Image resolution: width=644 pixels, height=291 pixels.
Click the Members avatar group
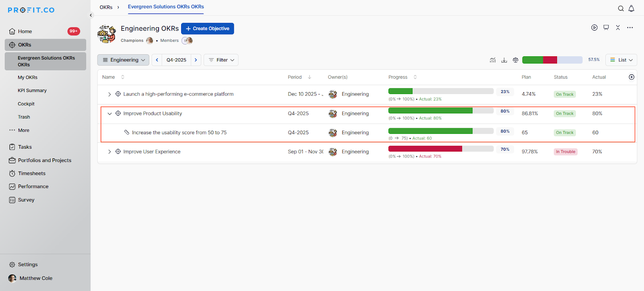click(x=187, y=41)
